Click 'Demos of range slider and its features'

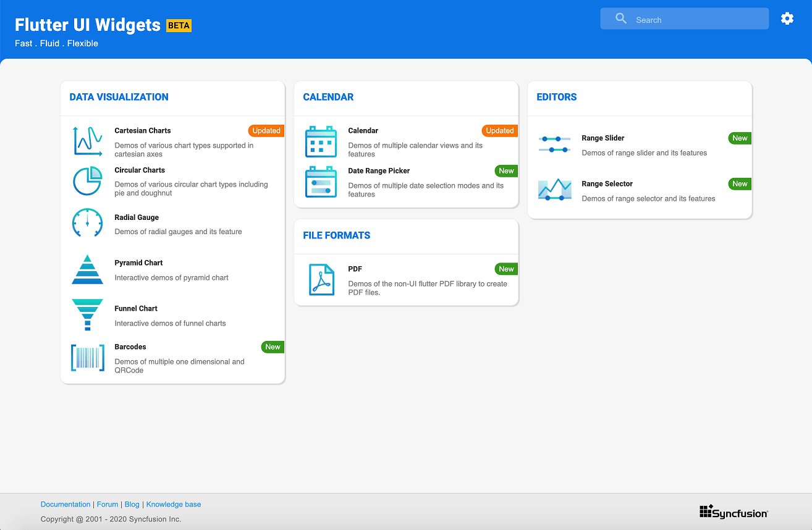click(645, 153)
